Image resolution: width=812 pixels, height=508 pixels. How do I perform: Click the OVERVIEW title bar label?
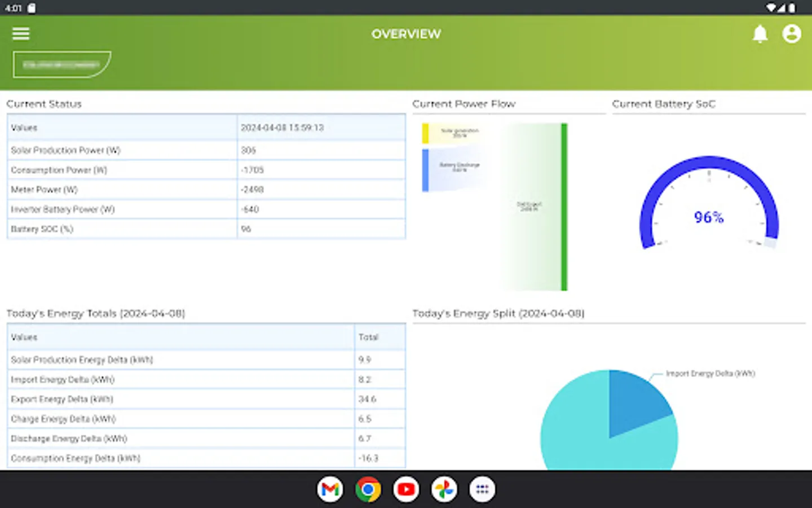(406, 34)
